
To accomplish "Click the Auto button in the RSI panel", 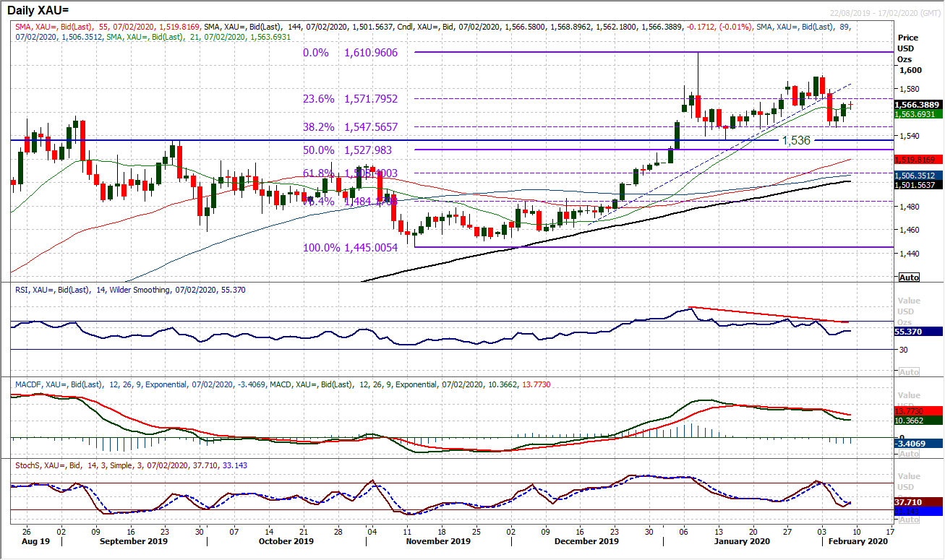I will 909,371.
